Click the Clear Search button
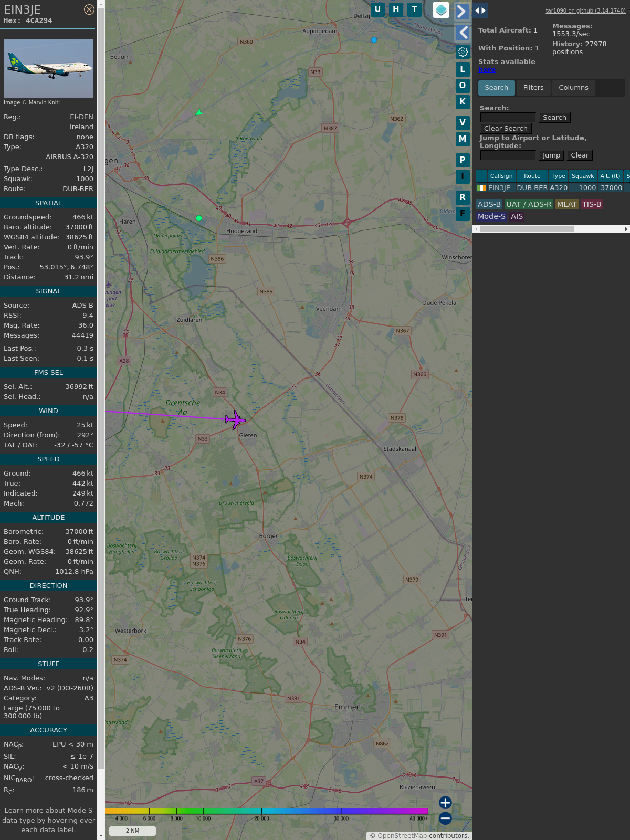 pos(506,129)
